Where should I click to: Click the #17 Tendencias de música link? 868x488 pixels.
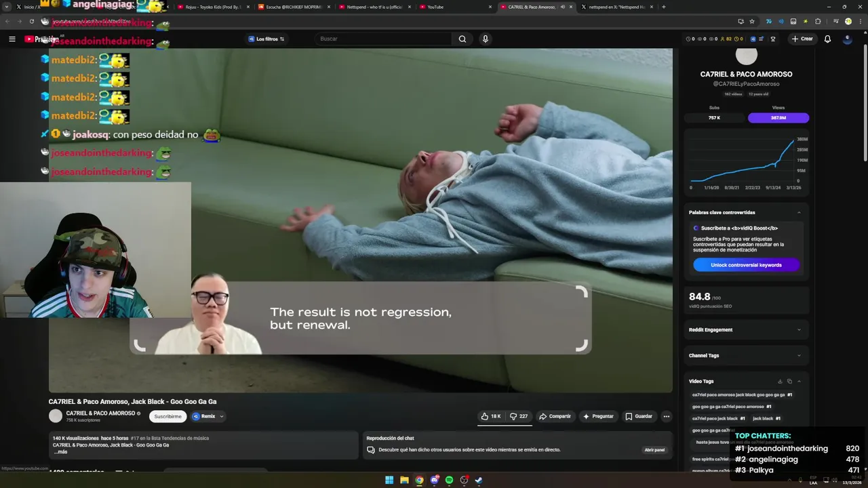point(170,439)
